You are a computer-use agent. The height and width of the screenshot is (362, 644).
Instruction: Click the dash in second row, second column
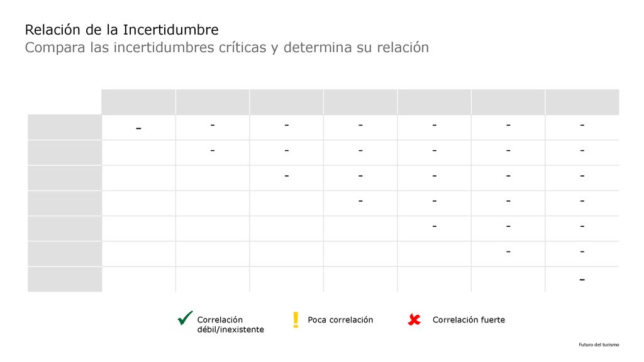213,151
